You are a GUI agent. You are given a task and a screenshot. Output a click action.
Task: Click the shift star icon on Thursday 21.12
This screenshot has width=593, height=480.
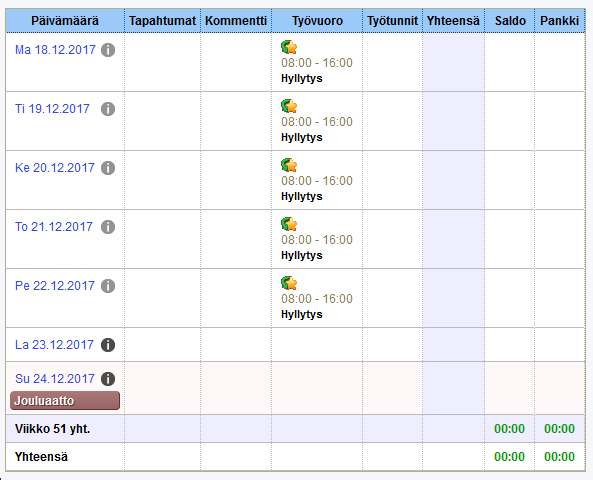click(289, 224)
